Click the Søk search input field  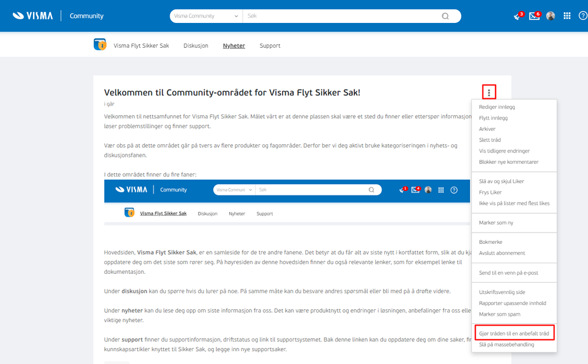click(x=341, y=16)
